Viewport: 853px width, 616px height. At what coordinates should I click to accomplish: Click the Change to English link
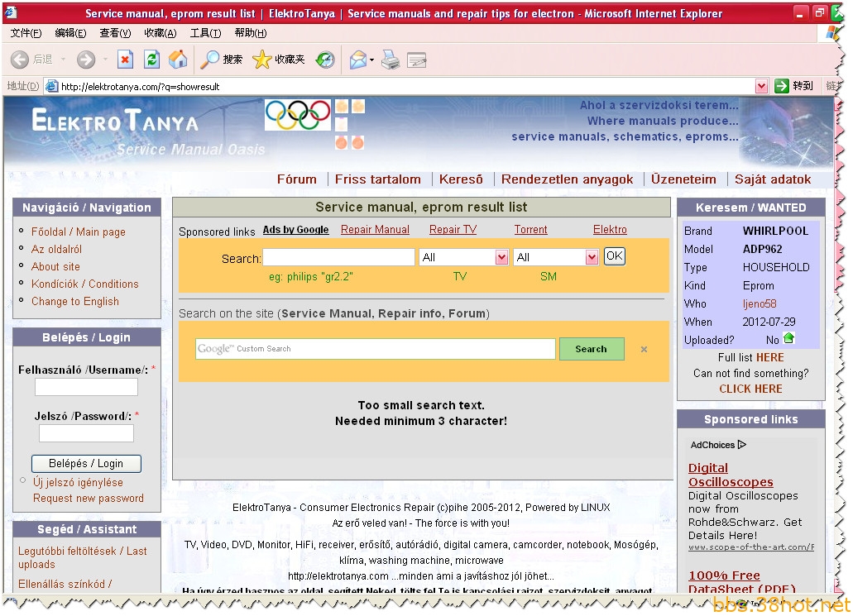(75, 301)
